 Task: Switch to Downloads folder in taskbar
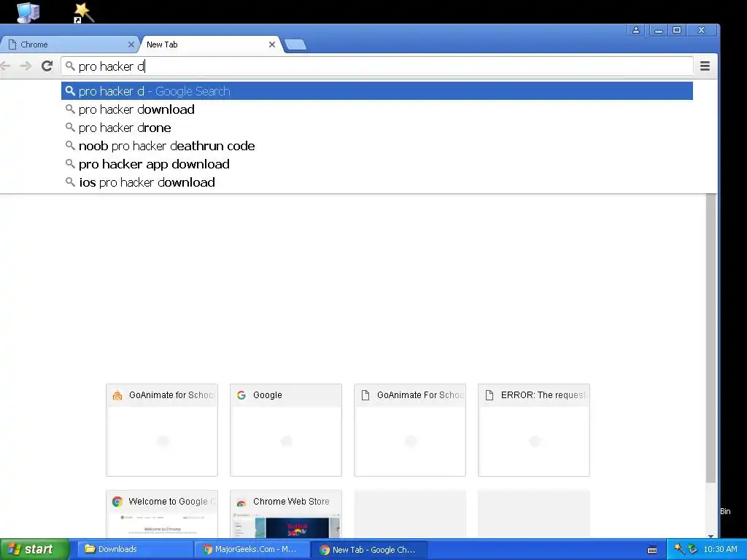click(135, 549)
